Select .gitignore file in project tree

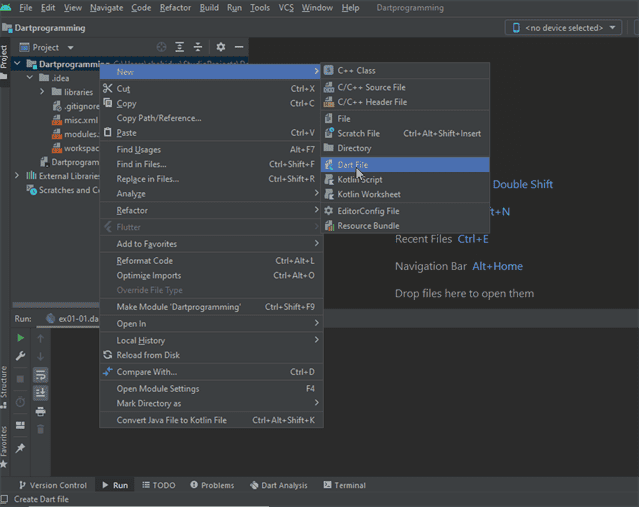pyautogui.click(x=76, y=106)
